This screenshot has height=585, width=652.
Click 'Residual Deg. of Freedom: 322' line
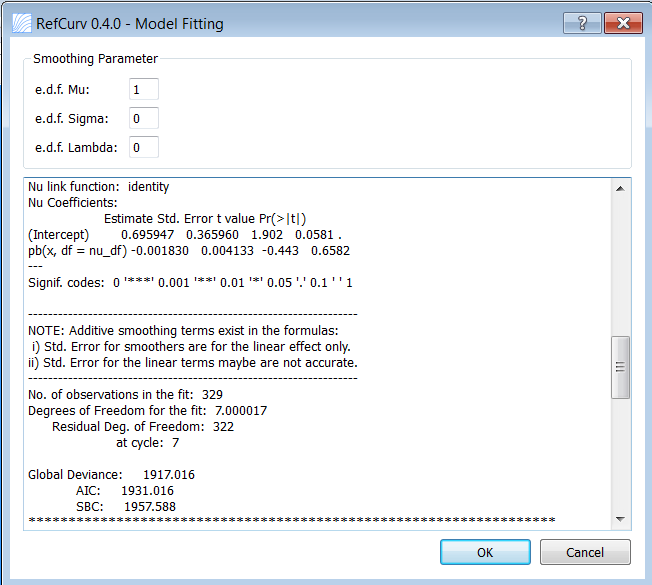pos(143,427)
